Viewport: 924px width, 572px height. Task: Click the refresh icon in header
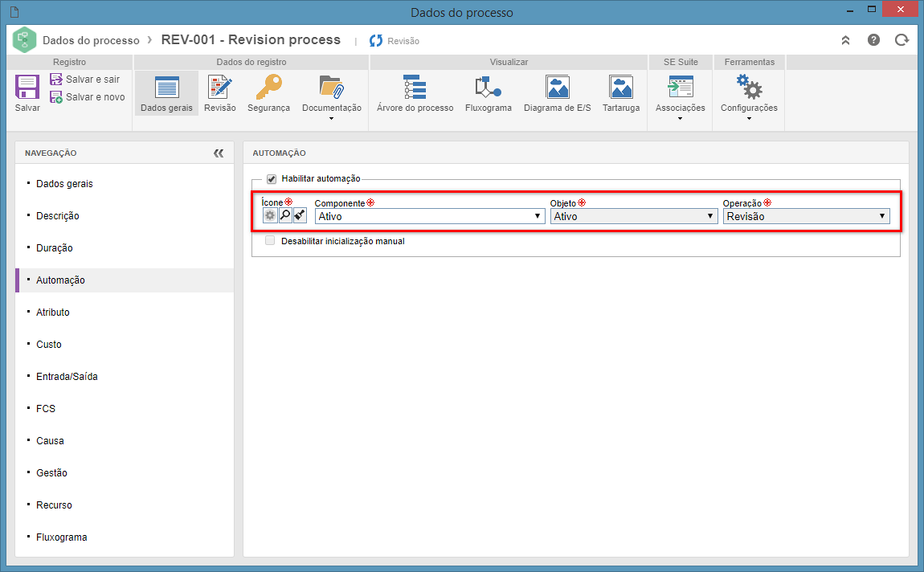902,40
